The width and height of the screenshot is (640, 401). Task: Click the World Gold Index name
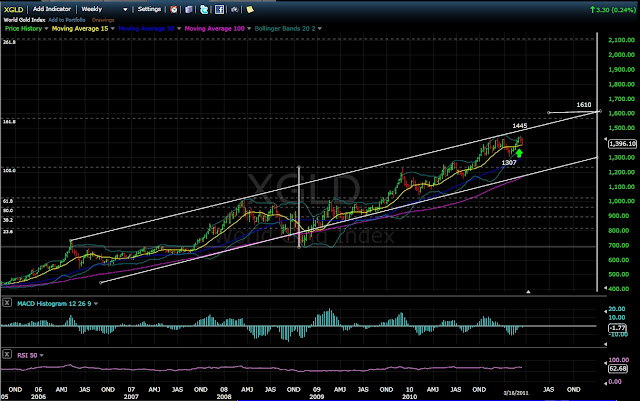point(24,20)
